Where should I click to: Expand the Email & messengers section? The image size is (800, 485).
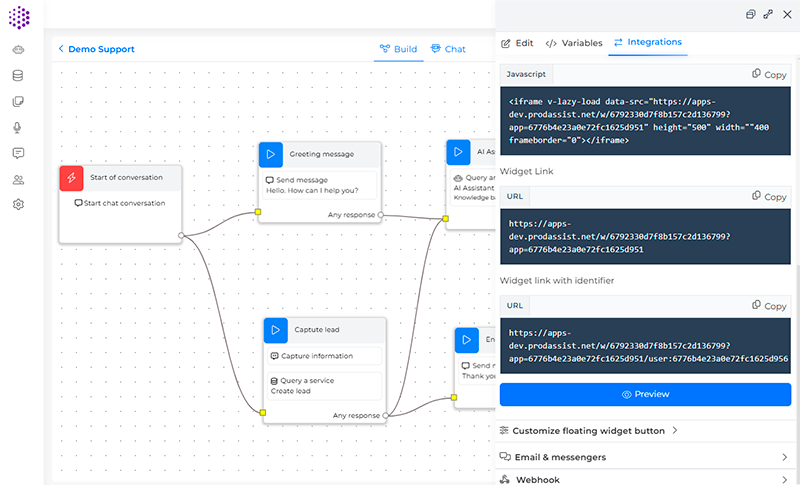point(647,457)
